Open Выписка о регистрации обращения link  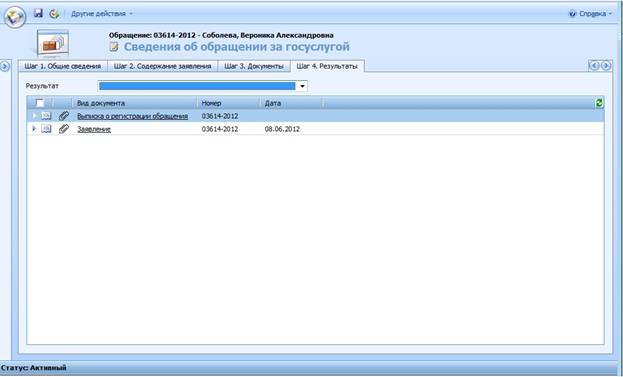[132, 116]
